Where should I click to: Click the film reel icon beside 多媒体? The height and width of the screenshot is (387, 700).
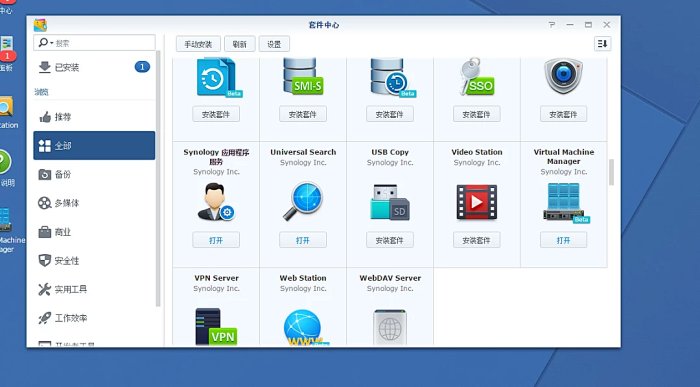(45, 203)
